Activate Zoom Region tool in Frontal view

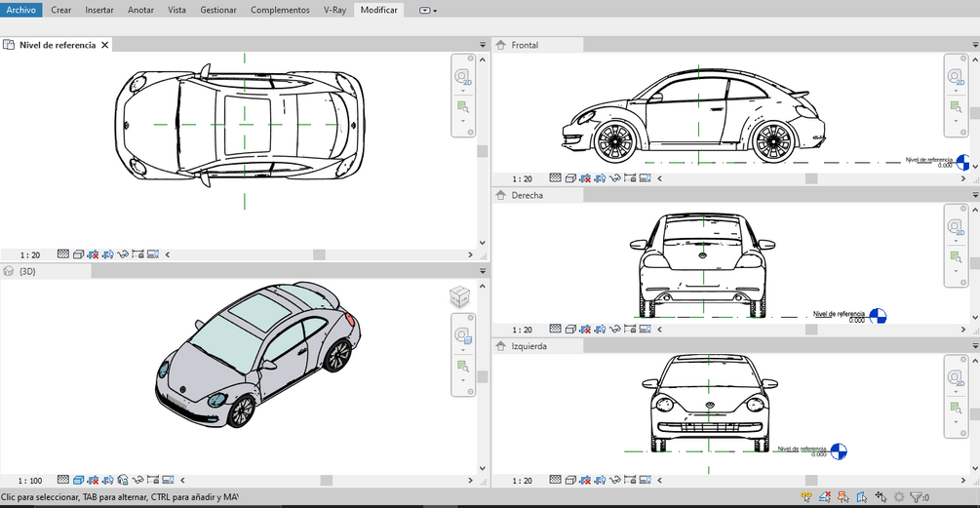point(955,107)
